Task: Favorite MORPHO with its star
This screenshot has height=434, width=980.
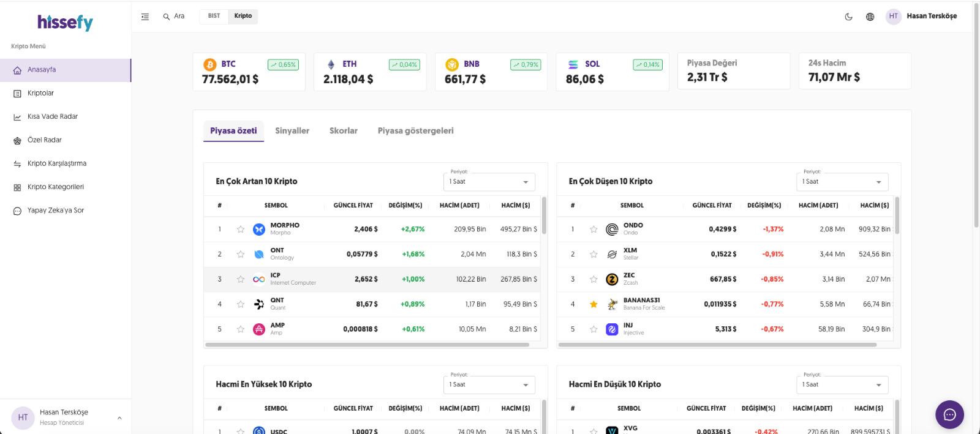Action: 241,229
